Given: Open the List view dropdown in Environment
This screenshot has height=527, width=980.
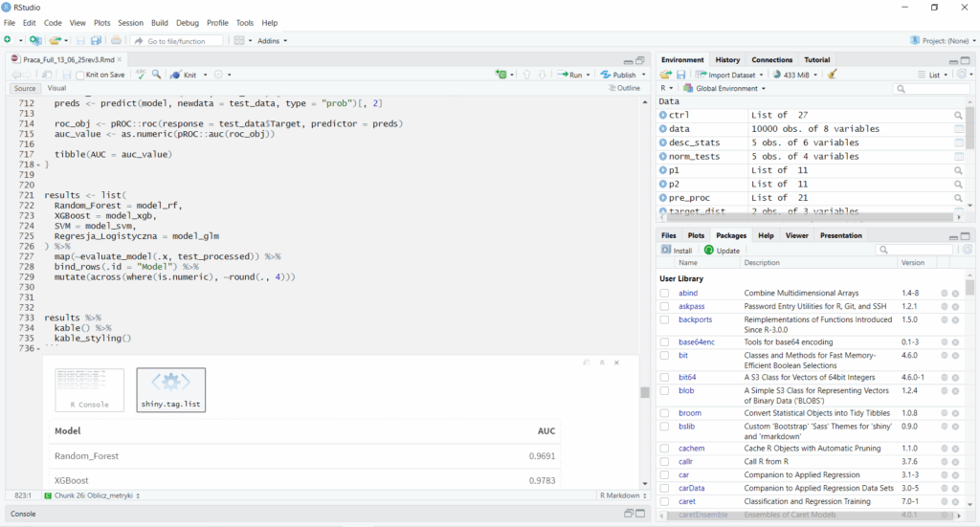Looking at the screenshot, I should [x=933, y=75].
